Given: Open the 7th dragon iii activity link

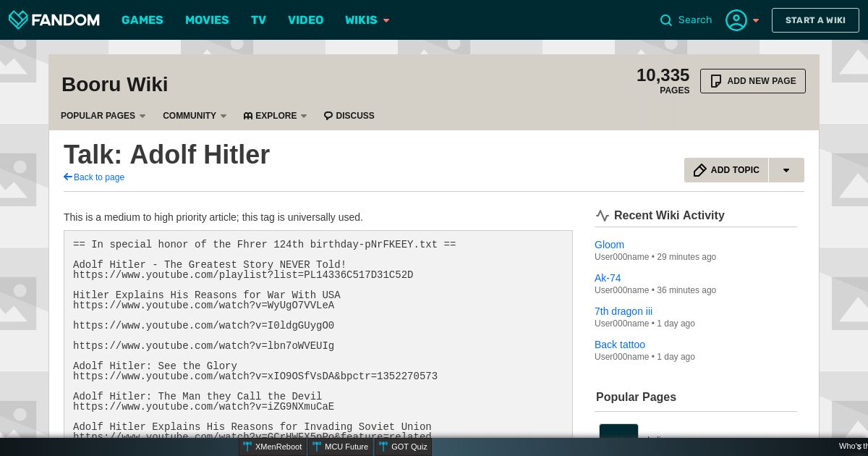Looking at the screenshot, I should click(x=624, y=311).
